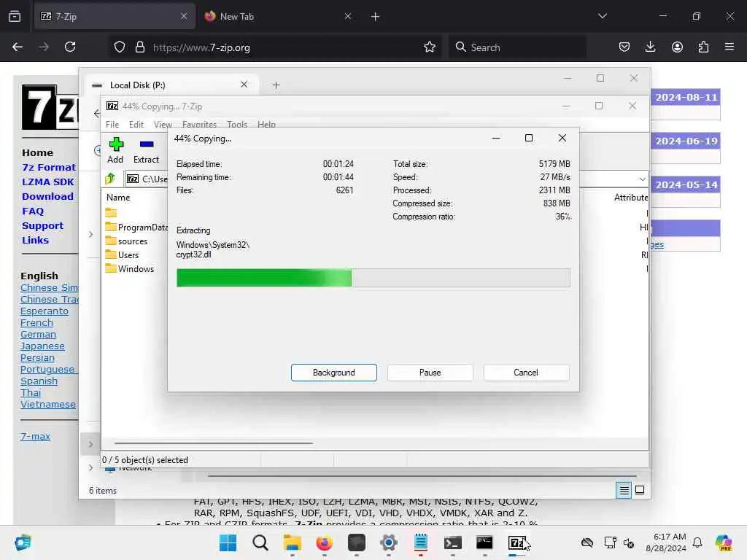Open the Tools menu in 7-Zip
Screen dimensions: 747x560
(x=237, y=124)
